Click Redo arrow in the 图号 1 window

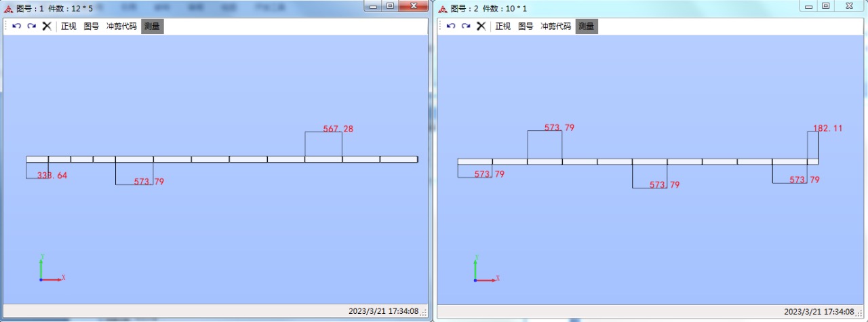[x=31, y=26]
